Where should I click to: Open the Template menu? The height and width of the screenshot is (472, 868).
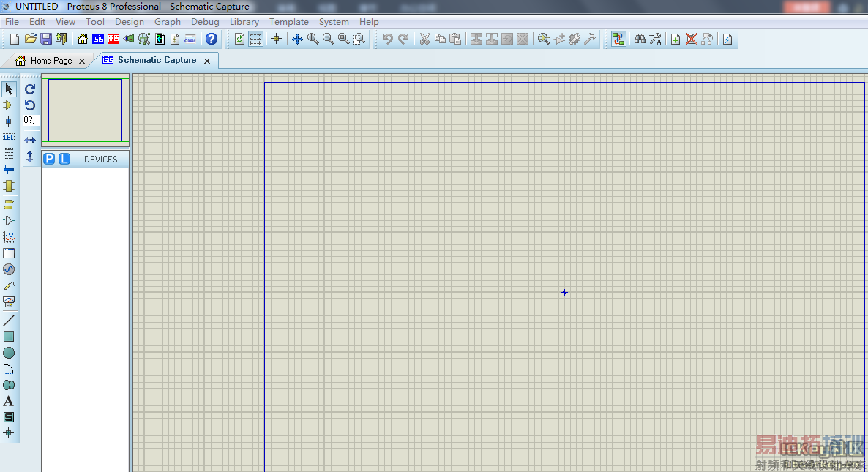(289, 21)
